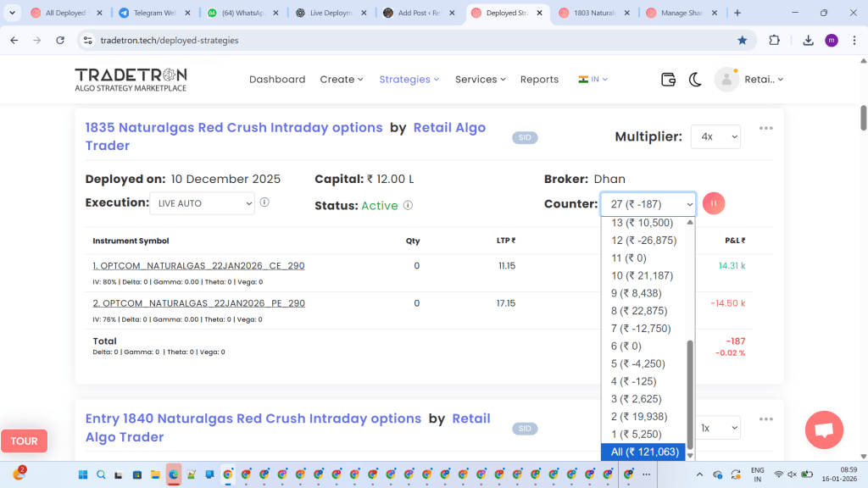Open three-dot menu for 1835 strategy
The height and width of the screenshot is (488, 868).
pos(766,128)
